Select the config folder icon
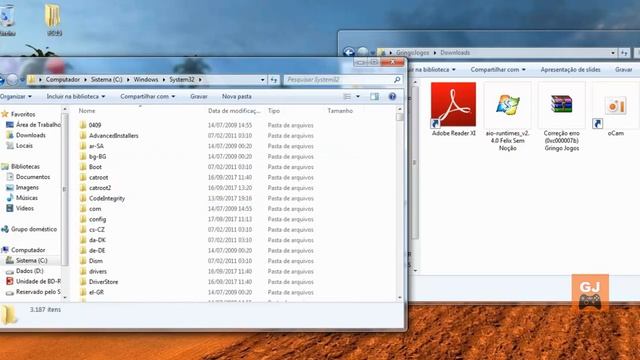This screenshot has height=360, width=640. click(x=83, y=219)
